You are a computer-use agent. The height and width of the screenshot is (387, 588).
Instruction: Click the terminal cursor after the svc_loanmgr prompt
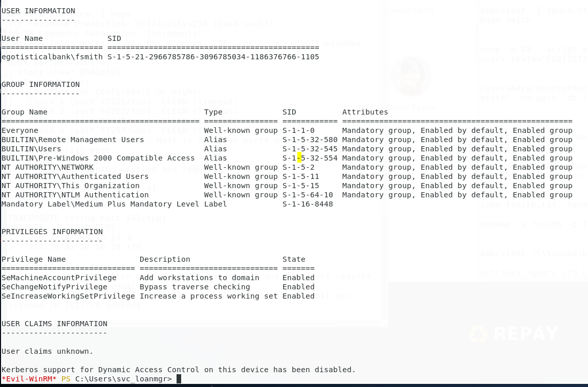179,379
